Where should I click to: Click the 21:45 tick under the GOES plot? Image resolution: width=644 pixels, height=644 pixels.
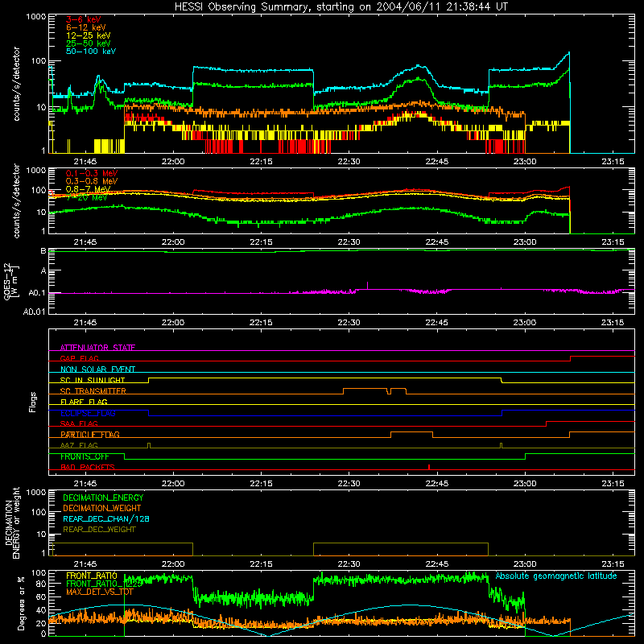[x=85, y=323]
